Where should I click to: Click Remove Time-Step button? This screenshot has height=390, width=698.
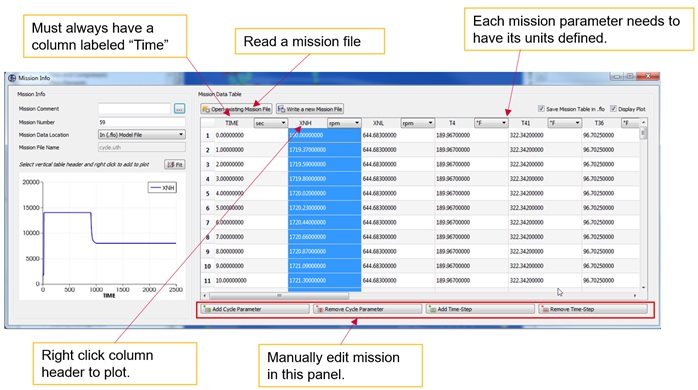pyautogui.click(x=592, y=309)
